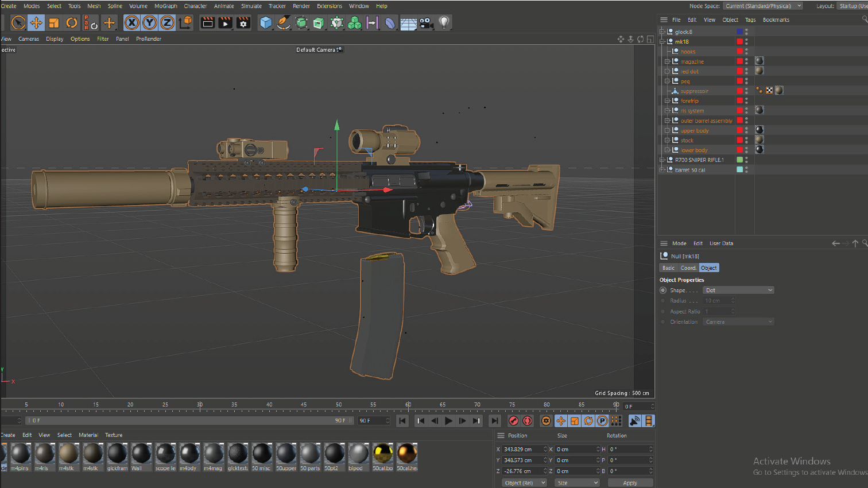Select the bipod material thumbnail
This screenshot has width=868, height=488.
coord(358,454)
